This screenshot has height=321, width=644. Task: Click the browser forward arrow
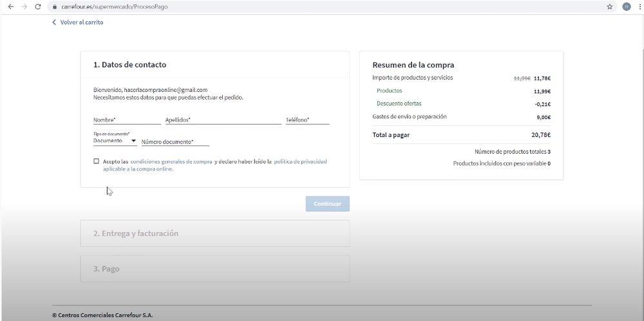(x=24, y=6)
